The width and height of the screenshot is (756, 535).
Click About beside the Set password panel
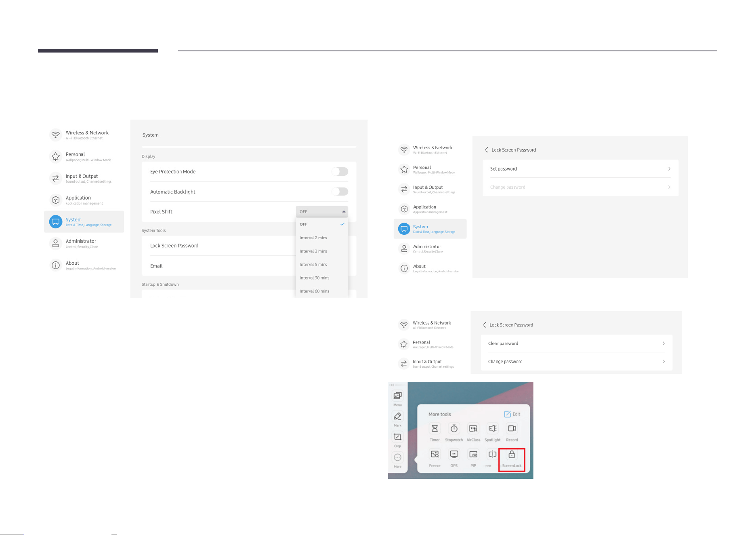click(430, 268)
